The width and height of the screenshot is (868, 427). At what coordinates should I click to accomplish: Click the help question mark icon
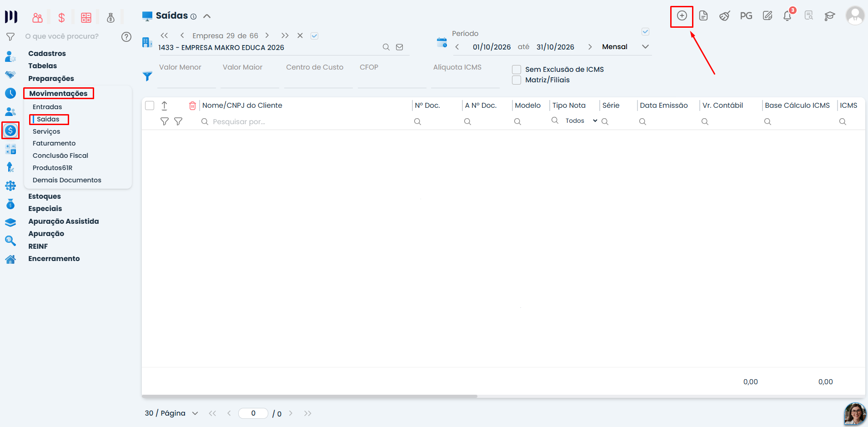(126, 37)
